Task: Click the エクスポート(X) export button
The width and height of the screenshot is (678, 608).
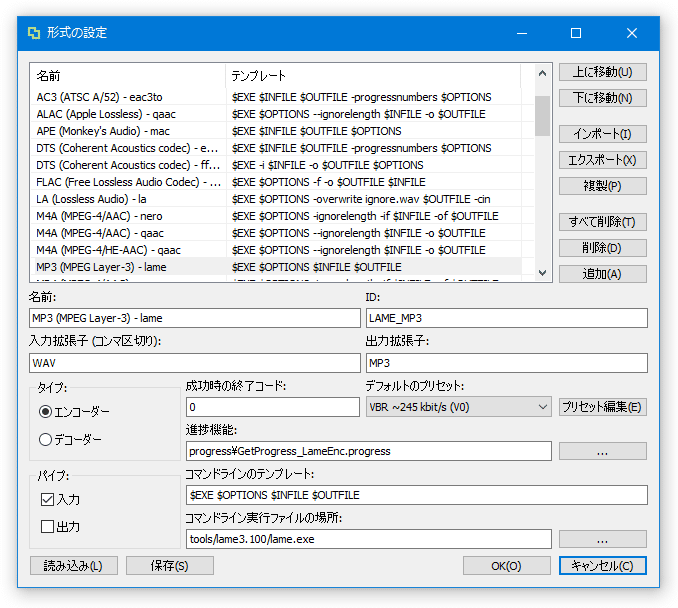Action: coord(602,160)
